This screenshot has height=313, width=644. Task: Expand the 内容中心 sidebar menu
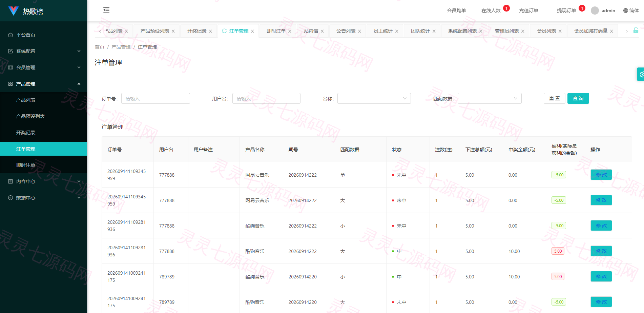[x=43, y=181]
